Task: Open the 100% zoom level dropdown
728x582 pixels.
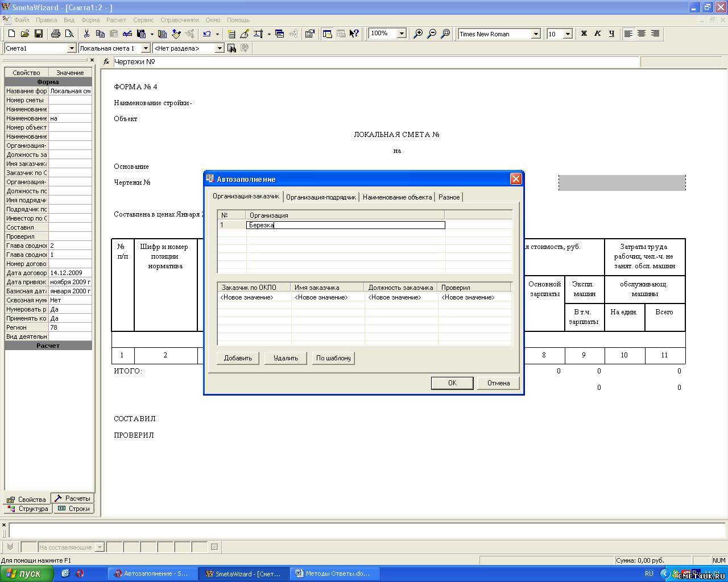Action: pyautogui.click(x=401, y=34)
